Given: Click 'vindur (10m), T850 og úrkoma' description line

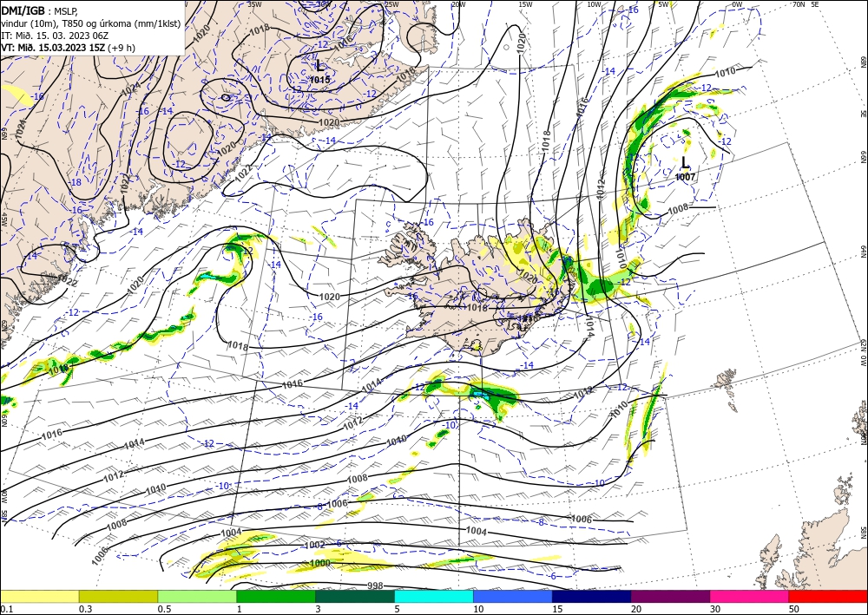Looking at the screenshot, I should 90,23.
